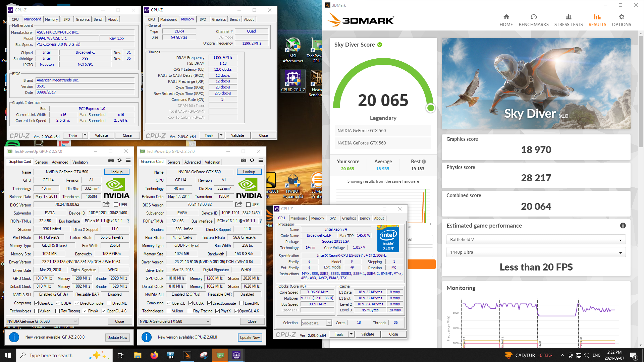Take screenshot in right GPU-Z window

click(x=244, y=161)
